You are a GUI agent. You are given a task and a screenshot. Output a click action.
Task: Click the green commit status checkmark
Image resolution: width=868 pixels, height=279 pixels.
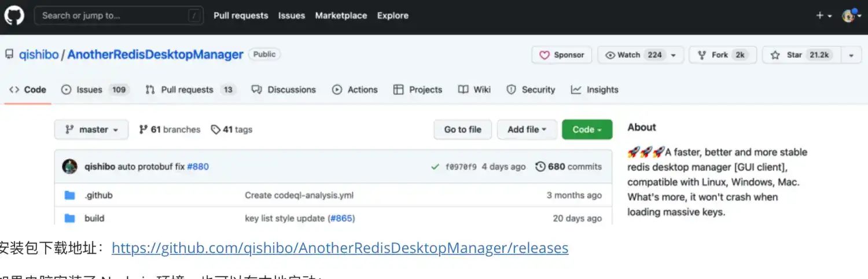pos(435,167)
